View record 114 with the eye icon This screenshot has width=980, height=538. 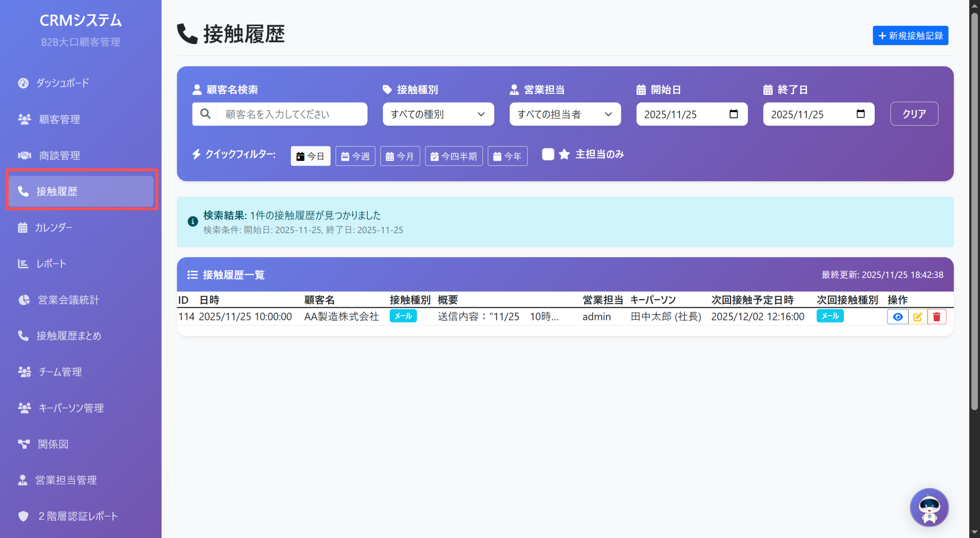coord(898,317)
